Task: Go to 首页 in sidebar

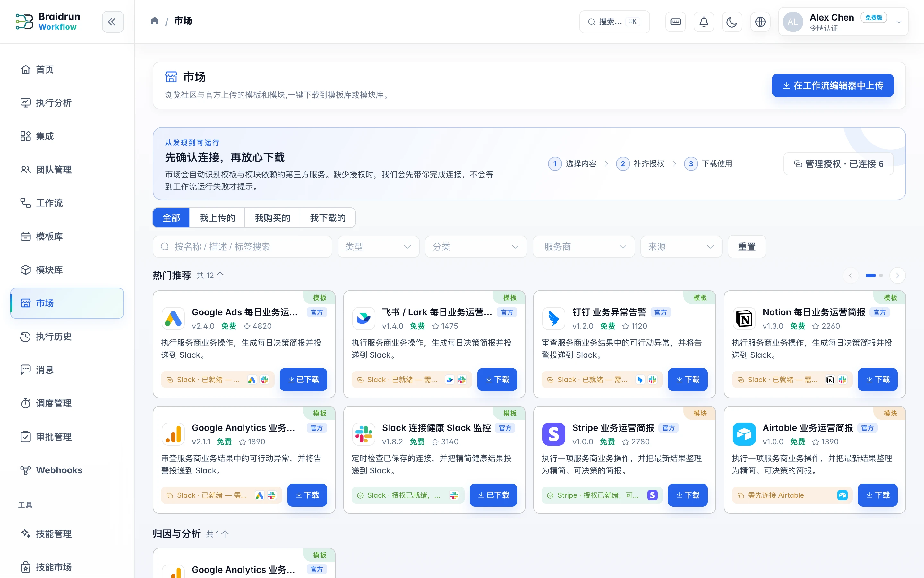Action: (x=67, y=70)
